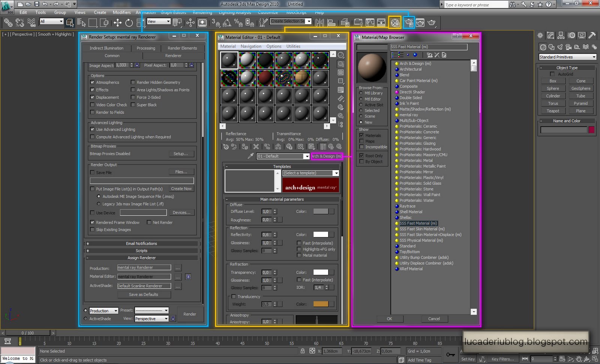Select Lights category in Create panel
Image resolution: width=600 pixels, height=364 pixels.
(560, 47)
